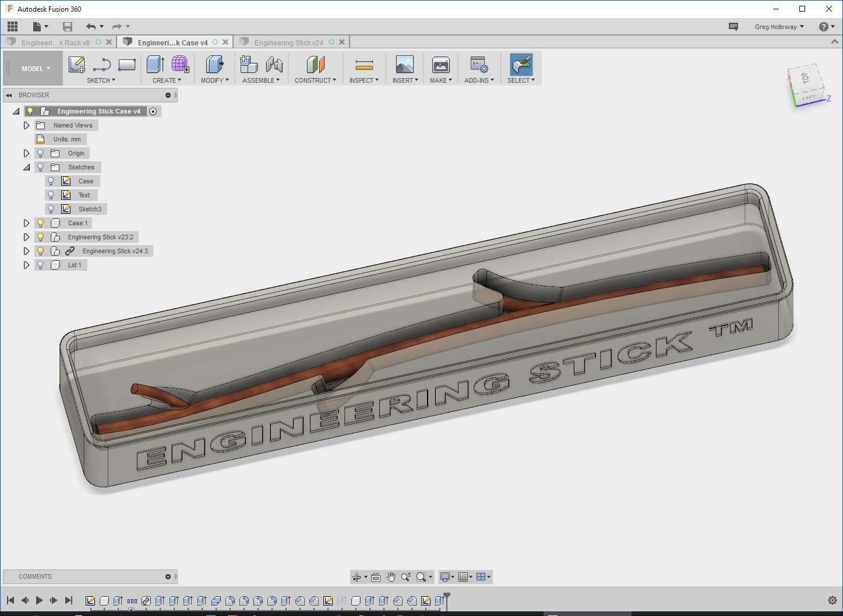
Task: Hide the Text sketch with its lightbulb
Action: click(52, 194)
